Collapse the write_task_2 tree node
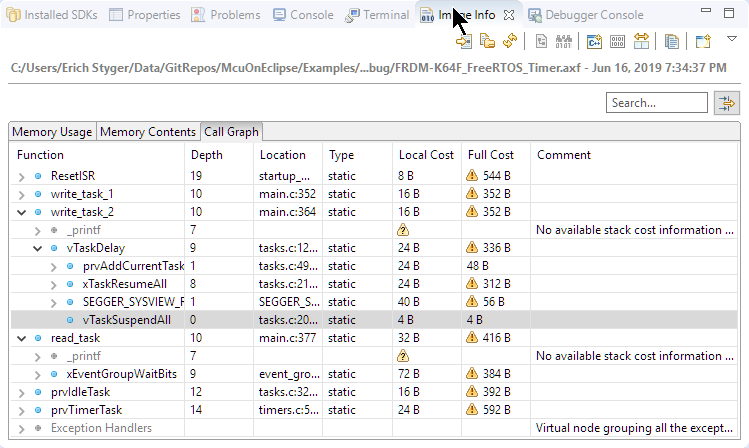 22,211
